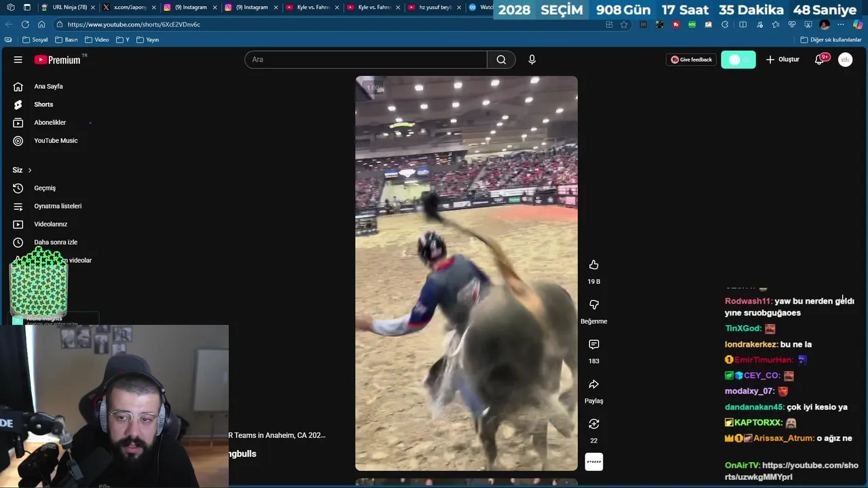
Task: Open the Sosyal bookmarks folder
Action: [35, 40]
